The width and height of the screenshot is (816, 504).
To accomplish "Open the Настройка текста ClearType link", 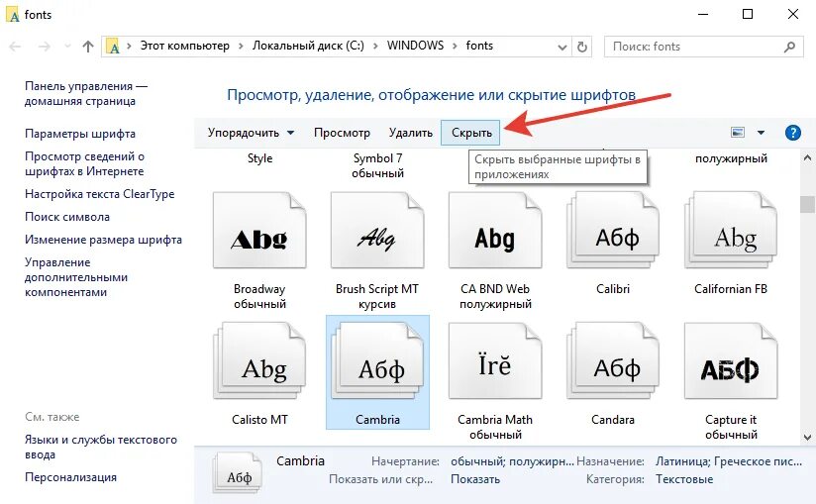I will [99, 194].
